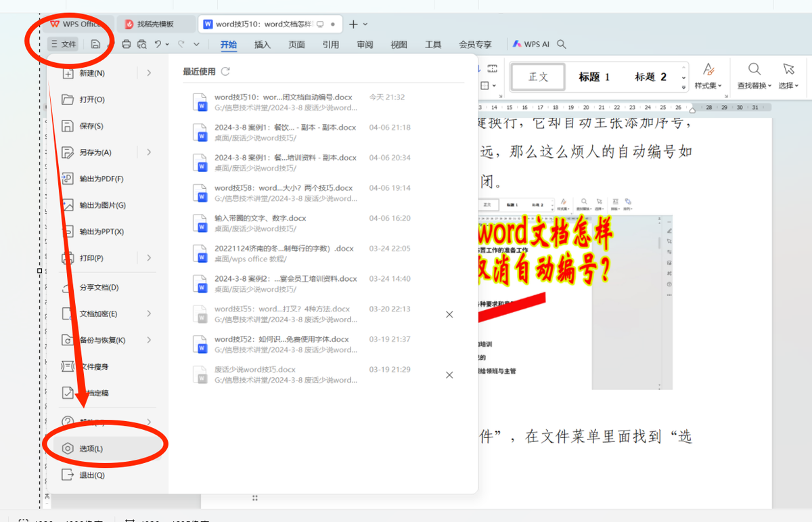Apply the 标题 1 style
The image size is (812, 522).
click(594, 77)
